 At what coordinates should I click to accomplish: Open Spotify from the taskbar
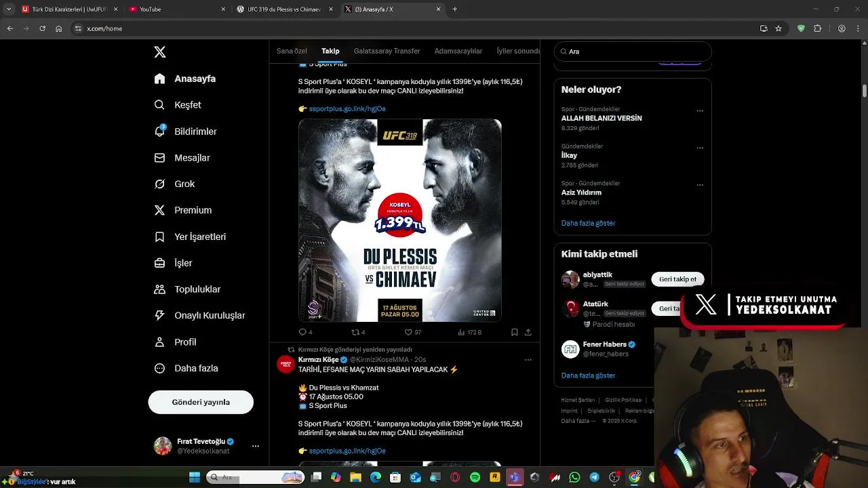click(475, 478)
